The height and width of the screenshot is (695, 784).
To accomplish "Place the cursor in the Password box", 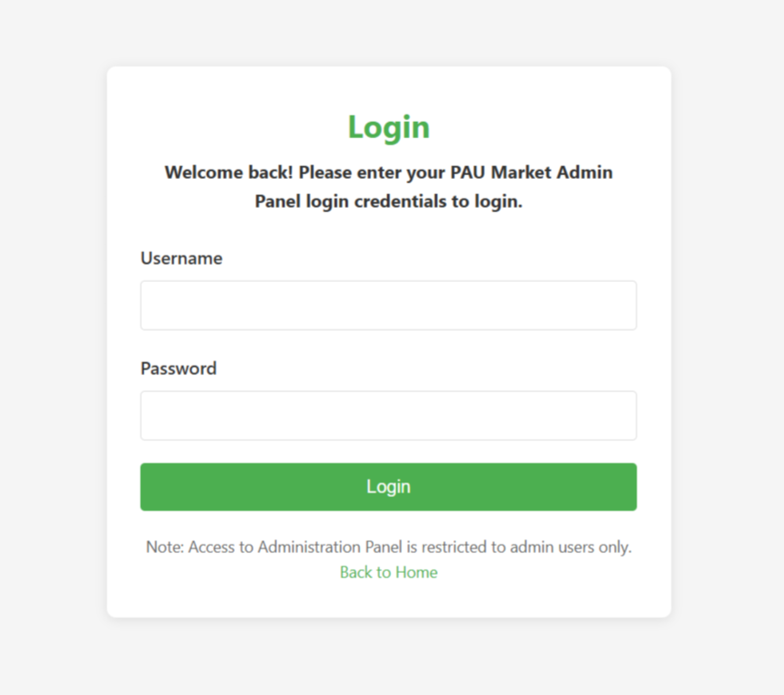I will (388, 415).
